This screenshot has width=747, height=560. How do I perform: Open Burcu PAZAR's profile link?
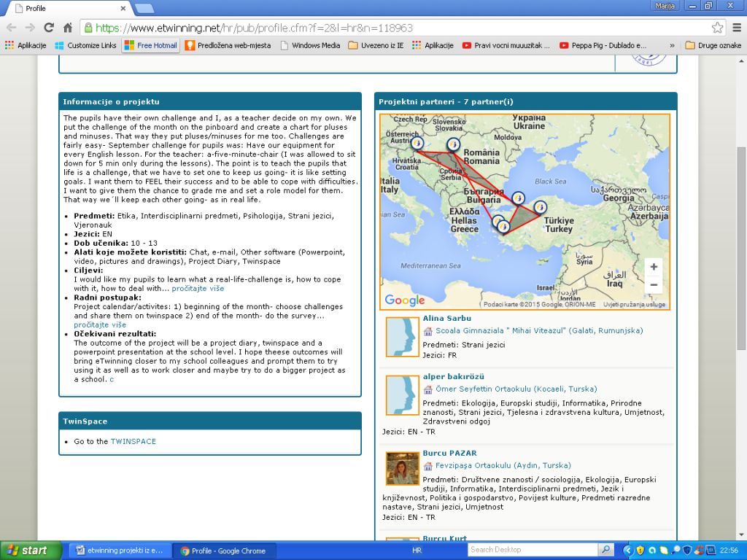[449, 453]
